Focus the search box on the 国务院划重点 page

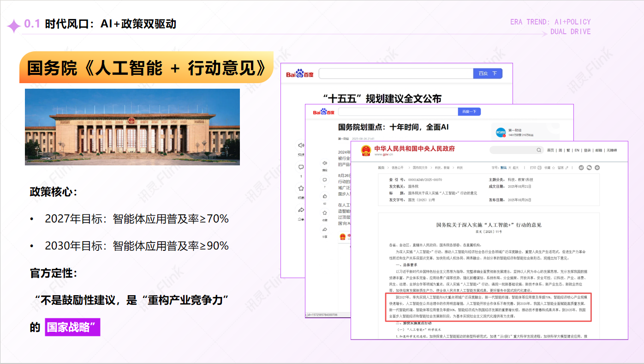(x=398, y=112)
